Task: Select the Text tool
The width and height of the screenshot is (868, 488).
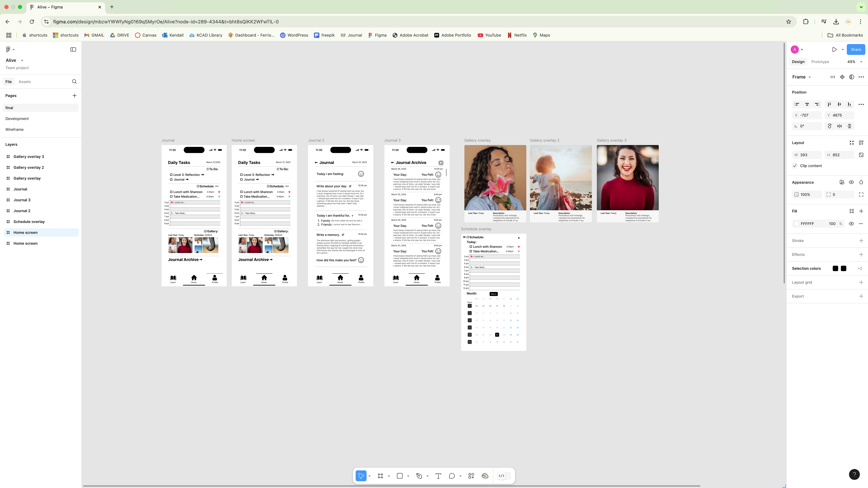Action: [438, 476]
